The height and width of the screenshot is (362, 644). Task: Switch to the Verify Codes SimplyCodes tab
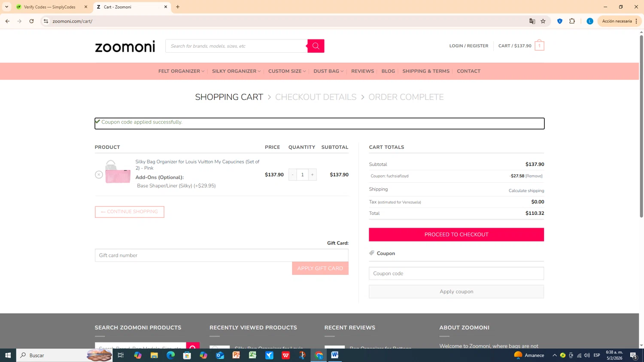click(51, 7)
